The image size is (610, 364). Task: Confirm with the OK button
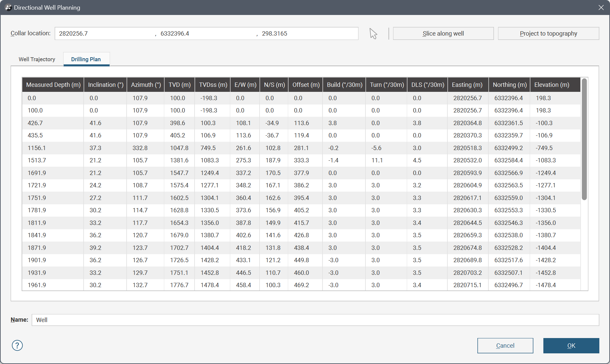(571, 346)
